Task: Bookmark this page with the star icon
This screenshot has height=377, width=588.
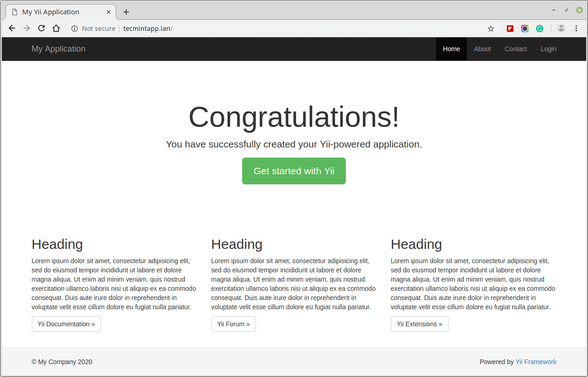Action: click(491, 29)
